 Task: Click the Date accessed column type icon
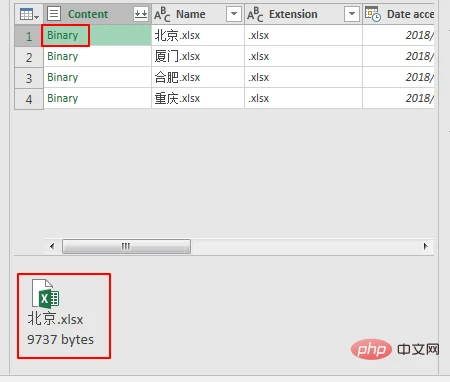(x=373, y=14)
